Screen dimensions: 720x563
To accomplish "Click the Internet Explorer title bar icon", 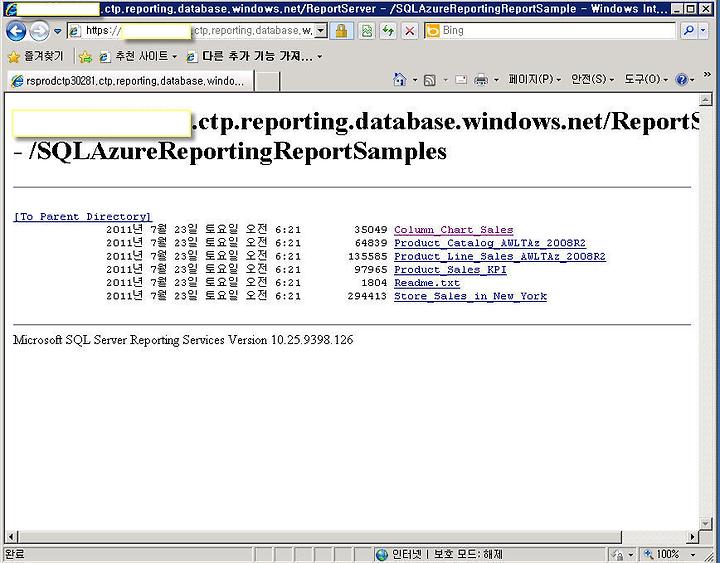I will coord(11,9).
